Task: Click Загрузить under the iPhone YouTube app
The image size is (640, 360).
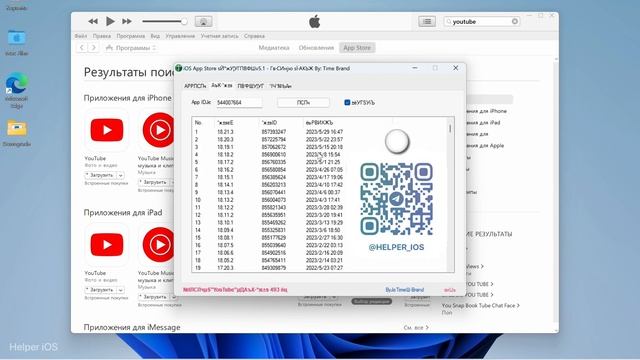Action: click(x=100, y=175)
